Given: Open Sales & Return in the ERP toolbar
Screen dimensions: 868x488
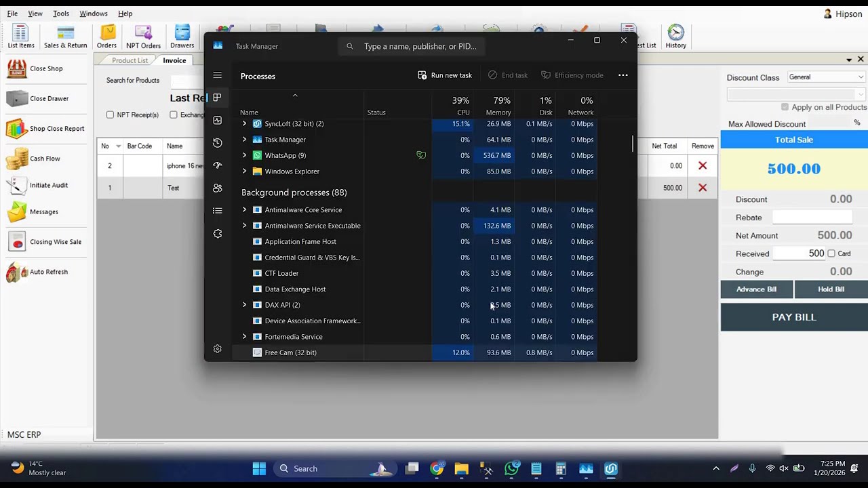Looking at the screenshot, I should [x=66, y=37].
